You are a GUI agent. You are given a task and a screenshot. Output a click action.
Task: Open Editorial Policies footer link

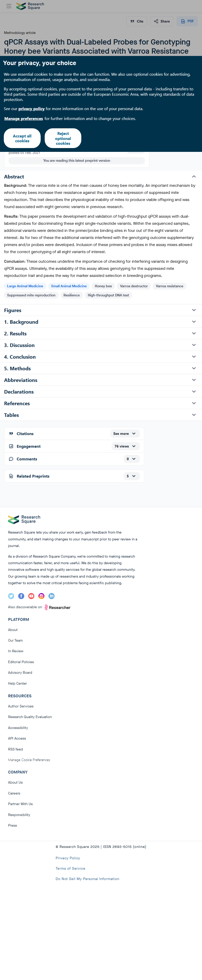[x=21, y=662]
